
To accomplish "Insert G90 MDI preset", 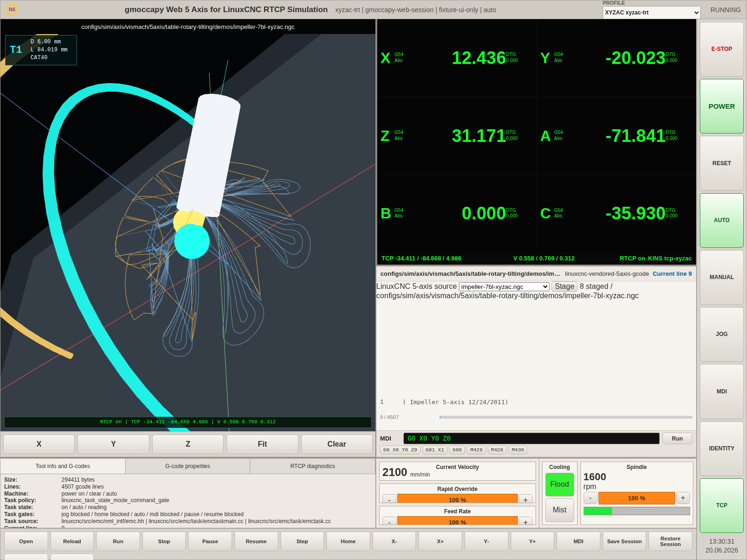I will (x=457, y=450).
